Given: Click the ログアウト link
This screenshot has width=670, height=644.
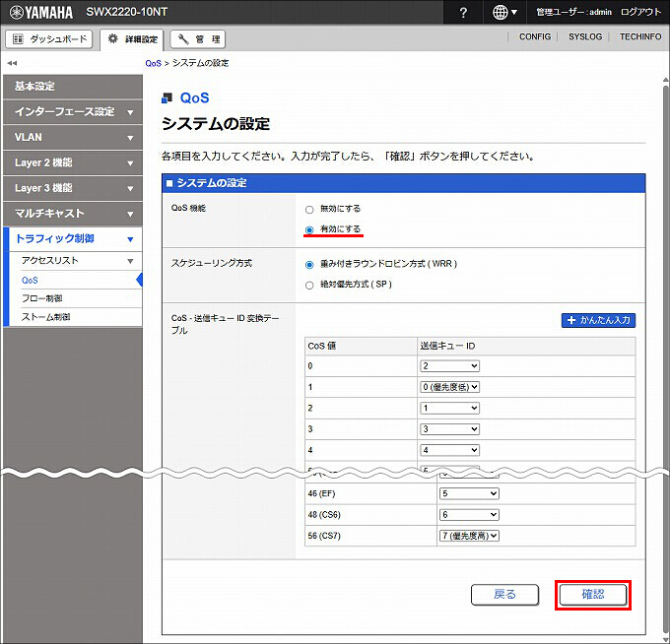Looking at the screenshot, I should 640,13.
